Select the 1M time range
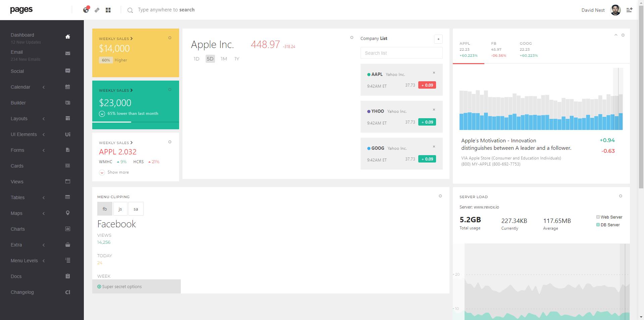644x320 pixels. point(224,59)
